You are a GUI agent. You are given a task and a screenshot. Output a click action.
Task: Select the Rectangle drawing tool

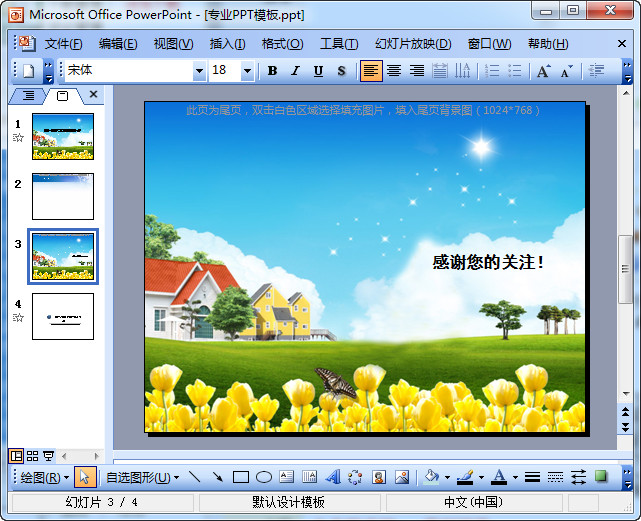(241, 477)
